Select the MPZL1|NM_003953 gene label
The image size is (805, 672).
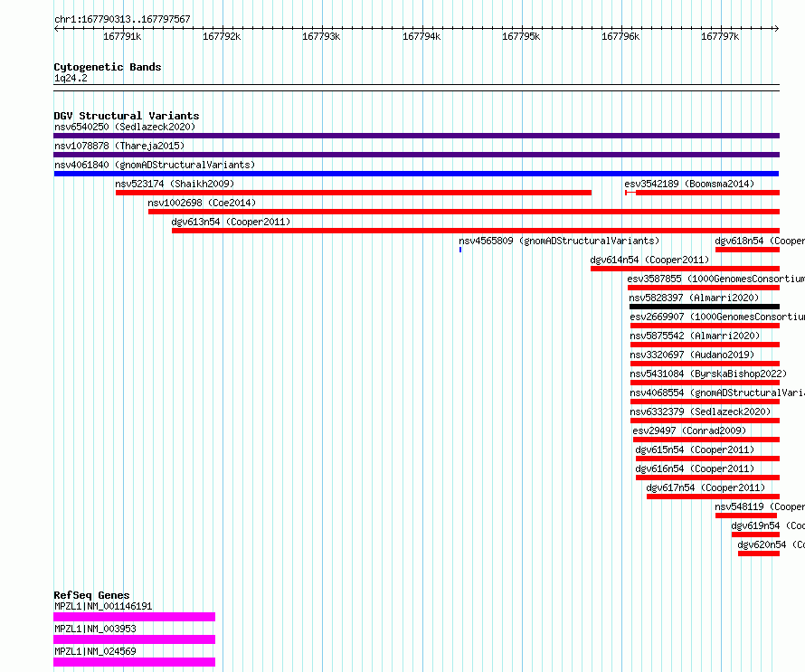[95, 629]
